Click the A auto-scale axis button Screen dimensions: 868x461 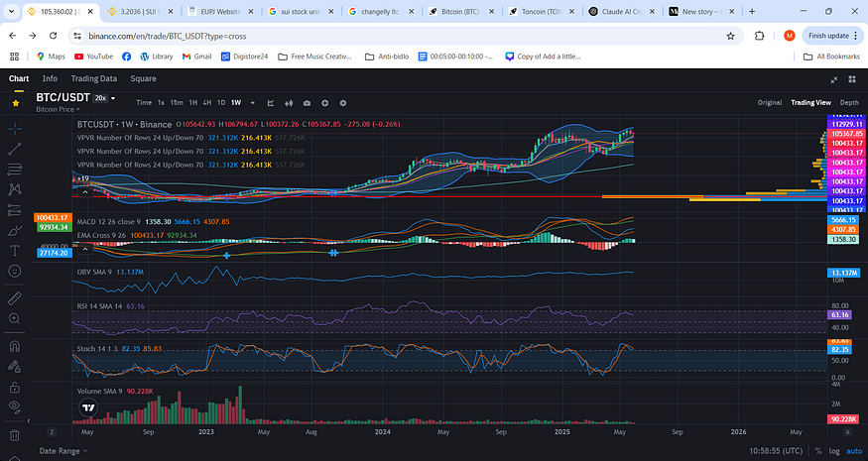click(x=847, y=431)
